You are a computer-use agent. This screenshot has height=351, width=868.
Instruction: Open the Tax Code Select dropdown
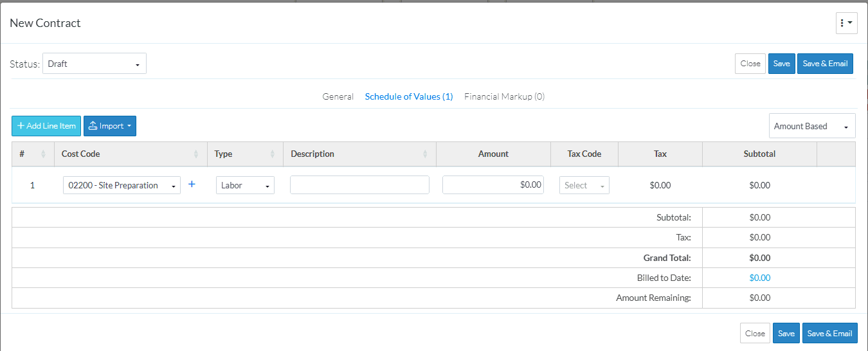click(x=584, y=185)
